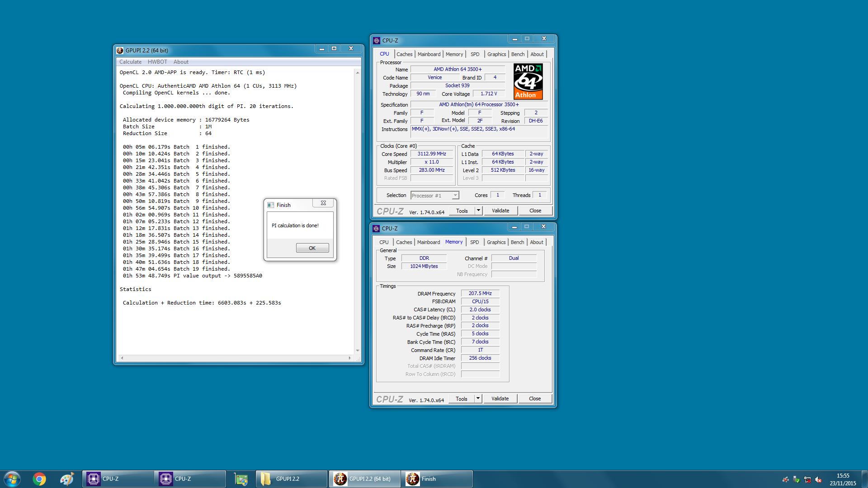Open the Windows Start menu

click(x=12, y=479)
